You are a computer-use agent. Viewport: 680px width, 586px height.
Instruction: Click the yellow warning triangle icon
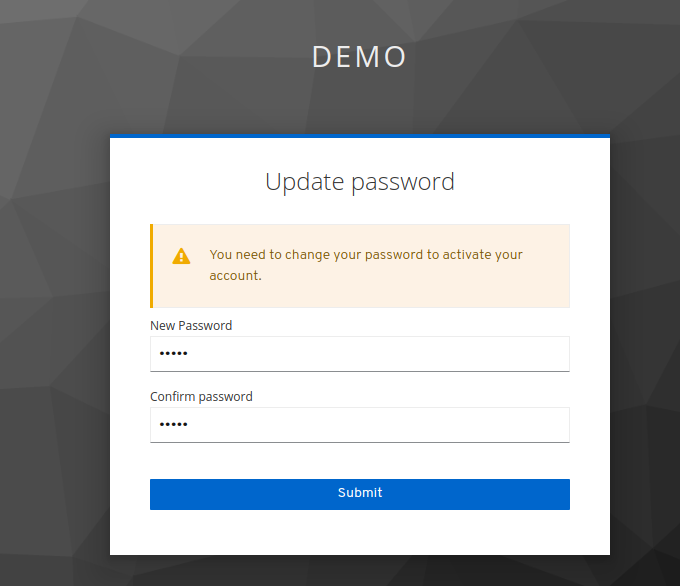[181, 256]
